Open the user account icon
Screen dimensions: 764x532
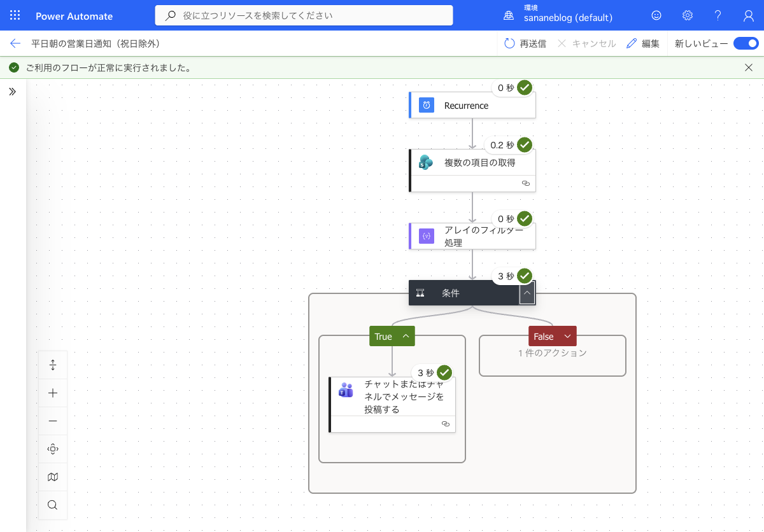749,16
